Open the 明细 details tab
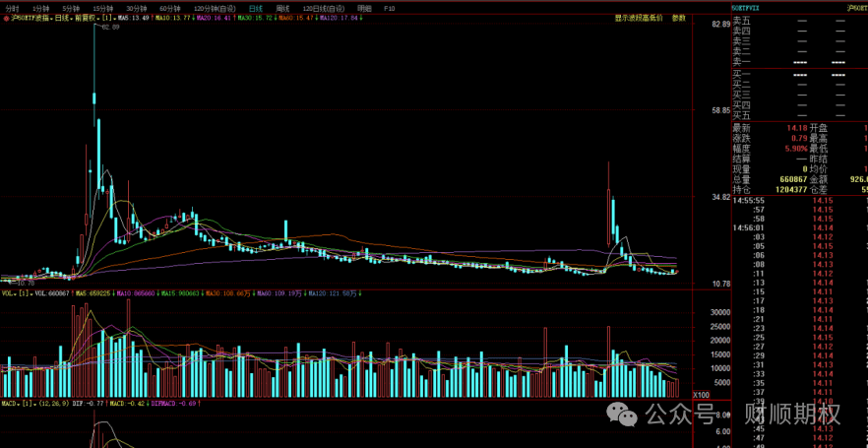Image resolution: width=868 pixels, height=448 pixels. point(364,8)
